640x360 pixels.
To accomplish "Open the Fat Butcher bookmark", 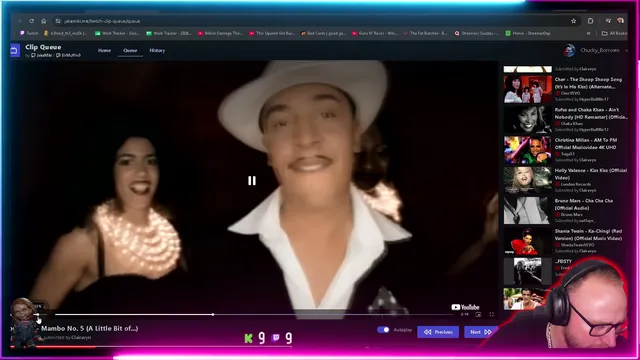I will (425, 33).
